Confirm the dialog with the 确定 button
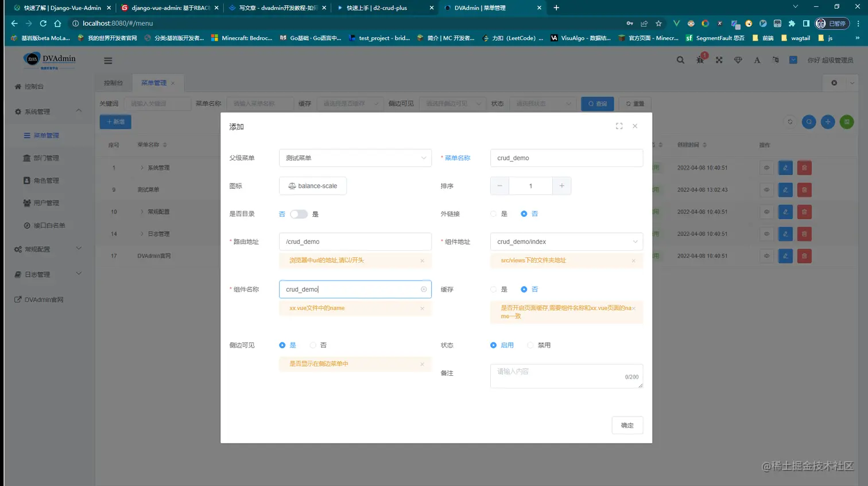Screen dimensions: 868x486 627,426
